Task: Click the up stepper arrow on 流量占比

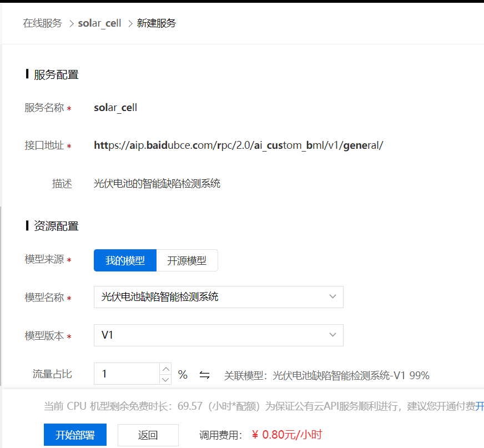Action: [165, 369]
